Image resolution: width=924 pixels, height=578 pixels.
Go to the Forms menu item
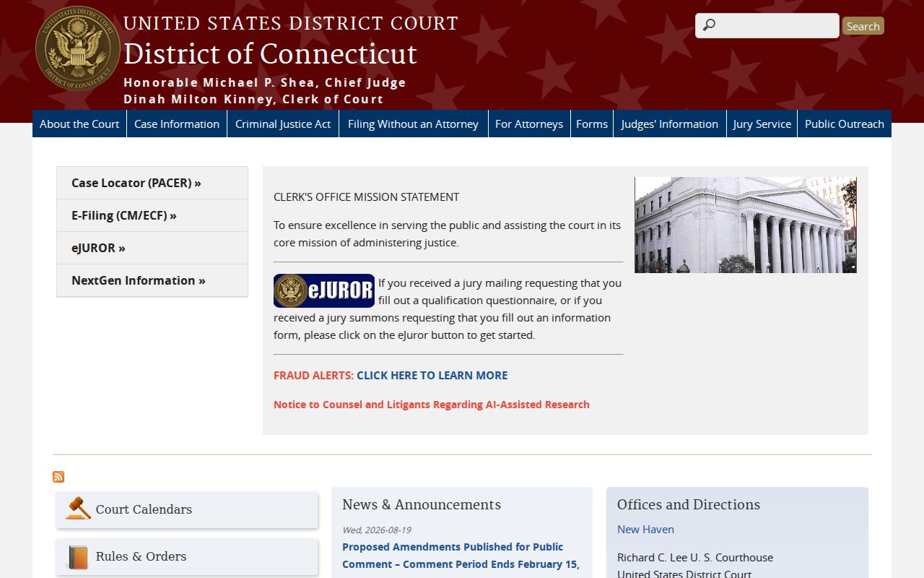[592, 124]
